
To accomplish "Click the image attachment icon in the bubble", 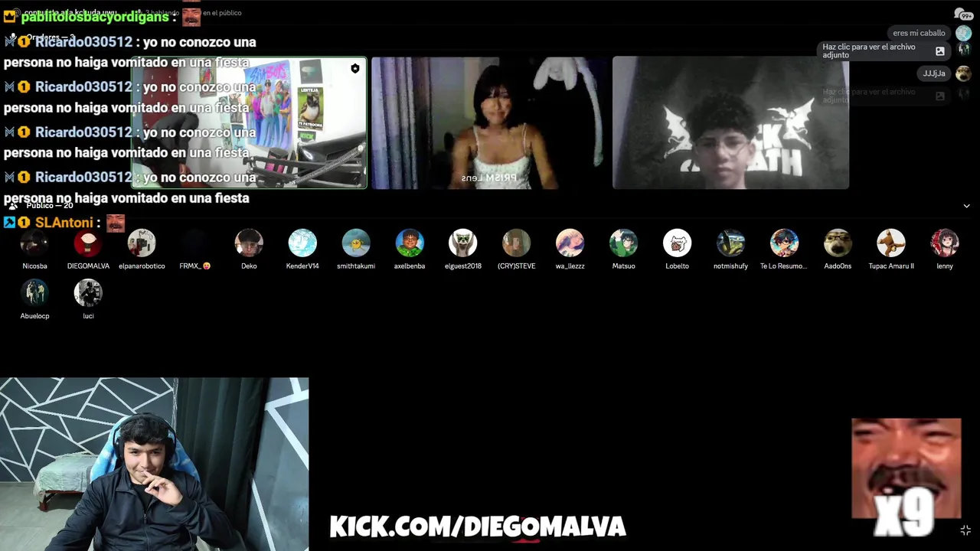I will click(940, 51).
